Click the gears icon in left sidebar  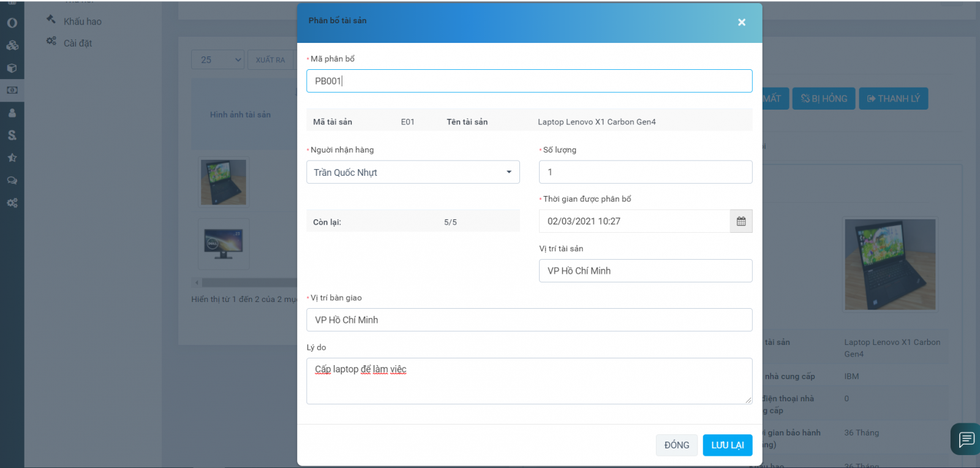(12, 203)
